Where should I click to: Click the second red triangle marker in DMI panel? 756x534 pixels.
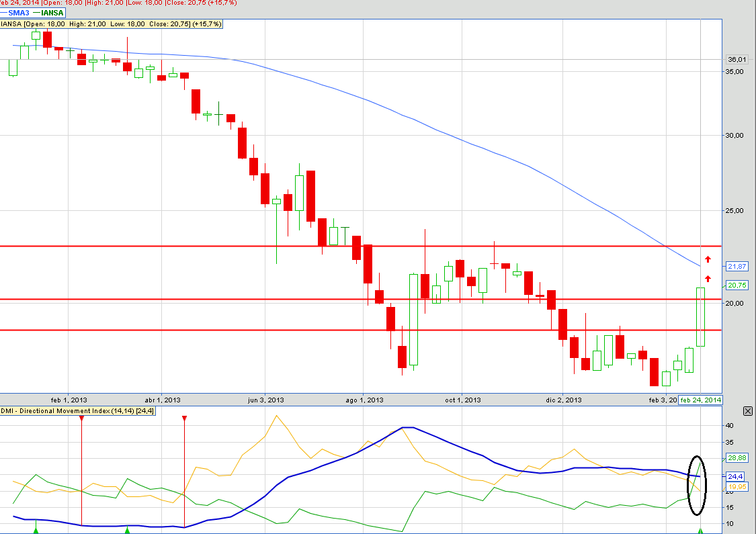pyautogui.click(x=185, y=418)
